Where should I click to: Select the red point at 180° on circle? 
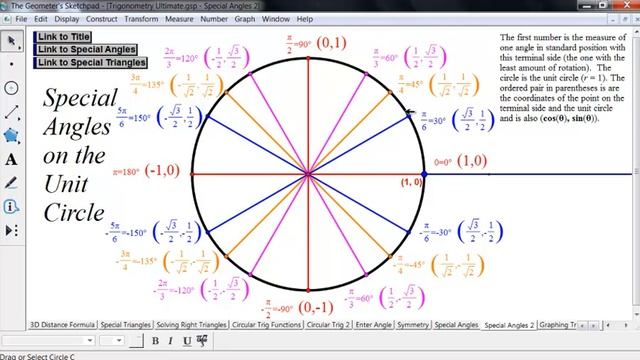(192, 174)
